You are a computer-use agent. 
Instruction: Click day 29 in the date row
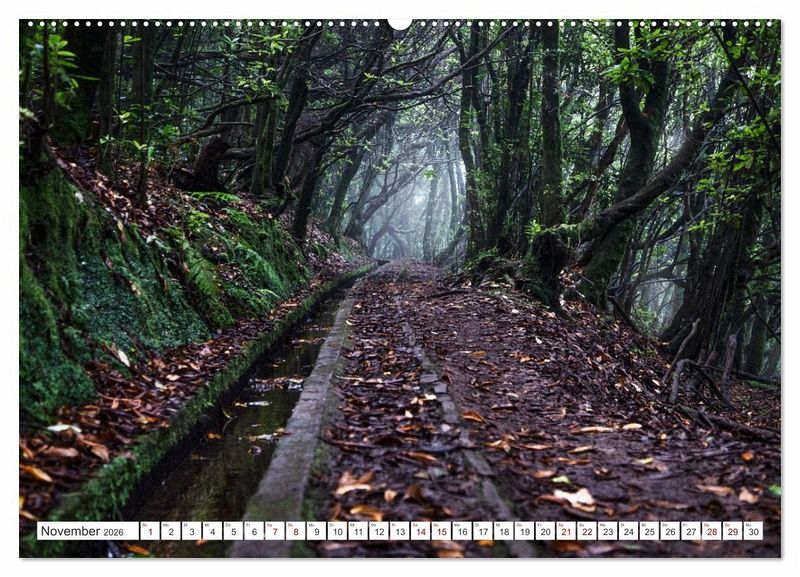pyautogui.click(x=732, y=531)
